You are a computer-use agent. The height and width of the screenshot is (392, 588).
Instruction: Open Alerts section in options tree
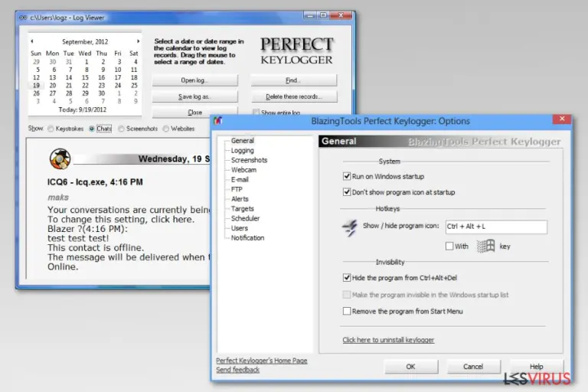(x=240, y=199)
